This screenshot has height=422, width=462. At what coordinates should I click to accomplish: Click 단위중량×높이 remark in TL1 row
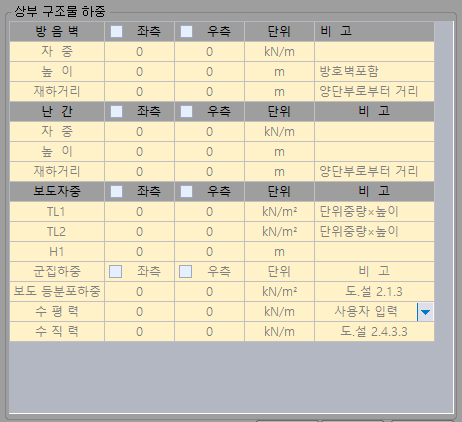pyautogui.click(x=374, y=212)
